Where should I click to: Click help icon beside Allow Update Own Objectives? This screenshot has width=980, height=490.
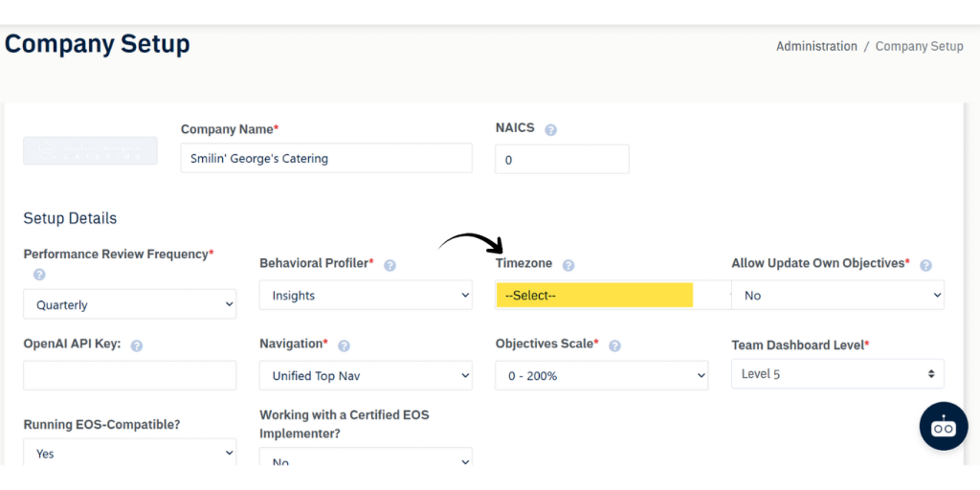925,265
